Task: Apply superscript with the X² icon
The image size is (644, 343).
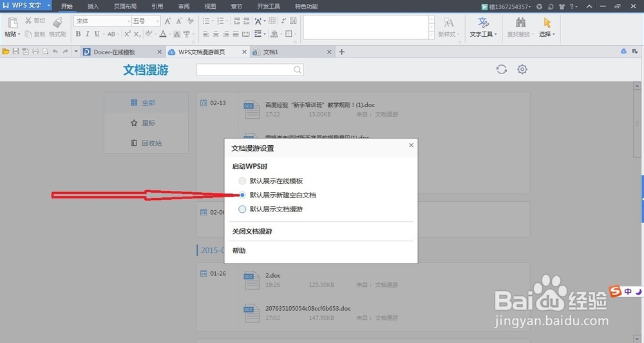Action: click(128, 34)
